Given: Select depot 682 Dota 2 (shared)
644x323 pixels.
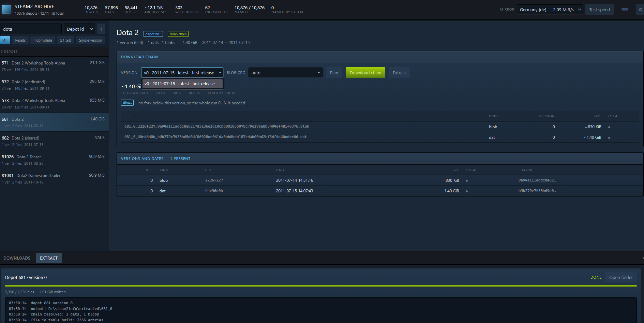Looking at the screenshot, I should (54, 141).
